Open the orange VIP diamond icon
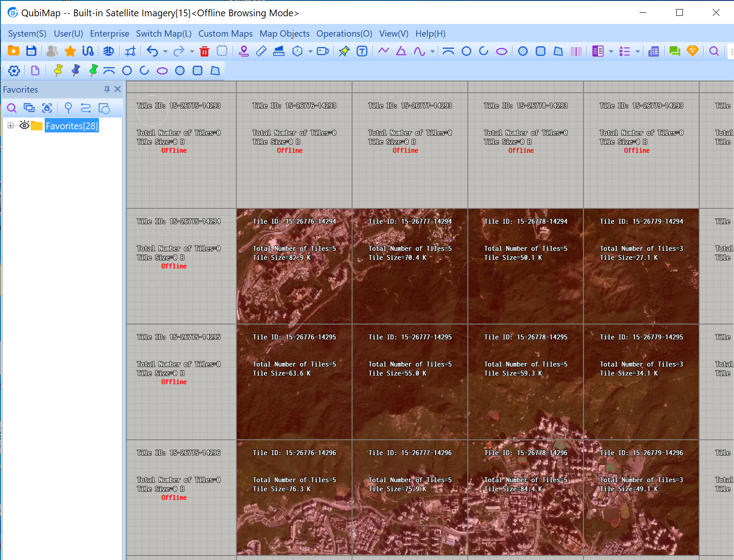This screenshot has height=560, width=734. point(692,51)
